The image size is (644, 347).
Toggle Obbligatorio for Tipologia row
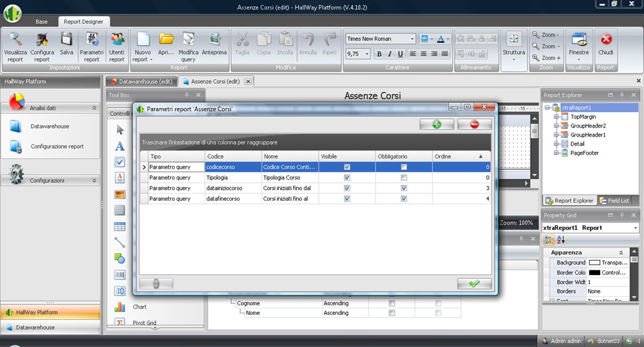pyautogui.click(x=404, y=178)
